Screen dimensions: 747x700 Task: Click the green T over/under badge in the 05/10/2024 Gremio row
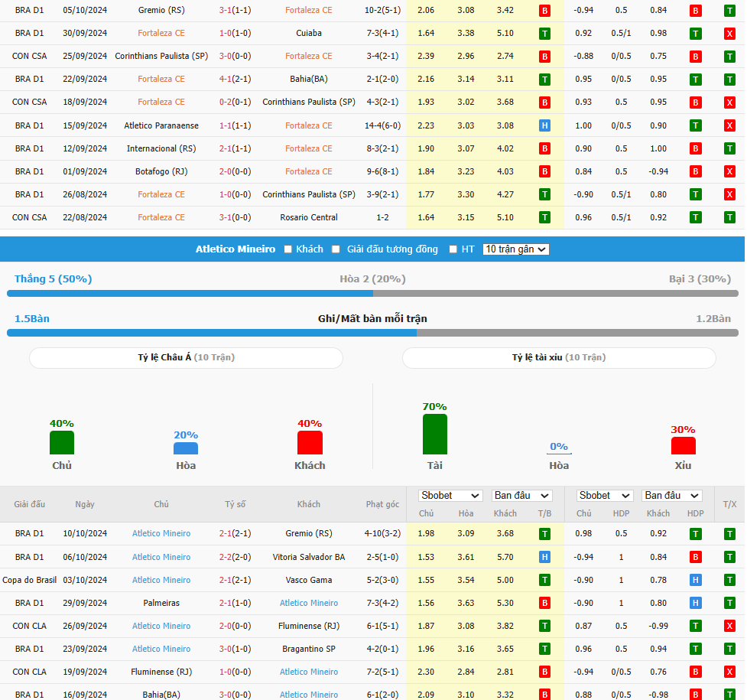729,11
